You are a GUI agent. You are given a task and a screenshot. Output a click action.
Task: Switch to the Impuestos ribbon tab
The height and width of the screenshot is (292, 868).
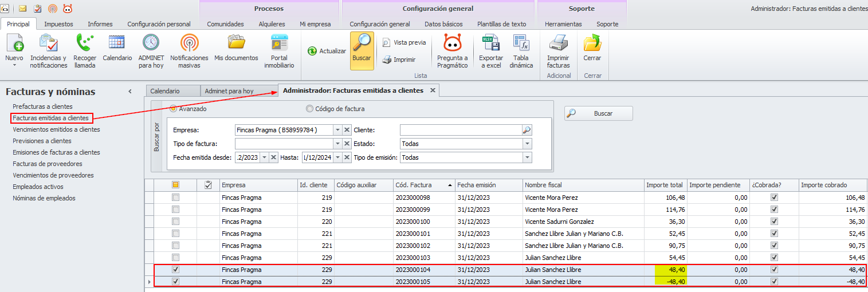tap(58, 24)
